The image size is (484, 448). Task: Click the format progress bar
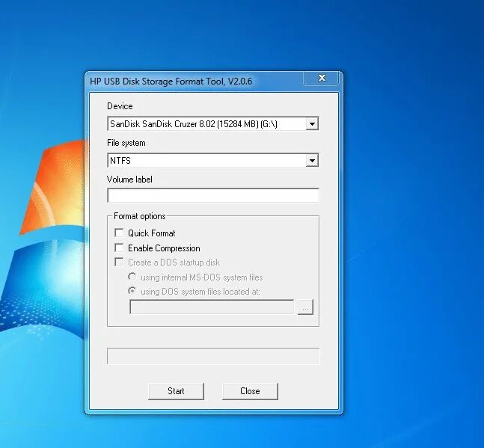[x=213, y=356]
